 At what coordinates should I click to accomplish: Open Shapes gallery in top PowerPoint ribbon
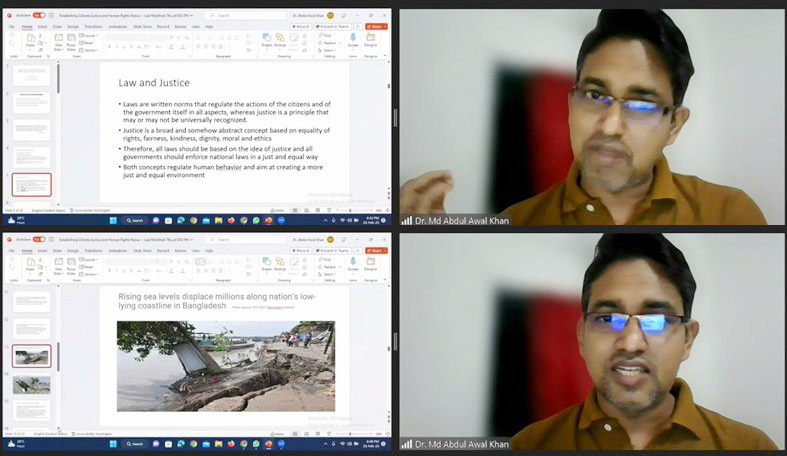267,40
